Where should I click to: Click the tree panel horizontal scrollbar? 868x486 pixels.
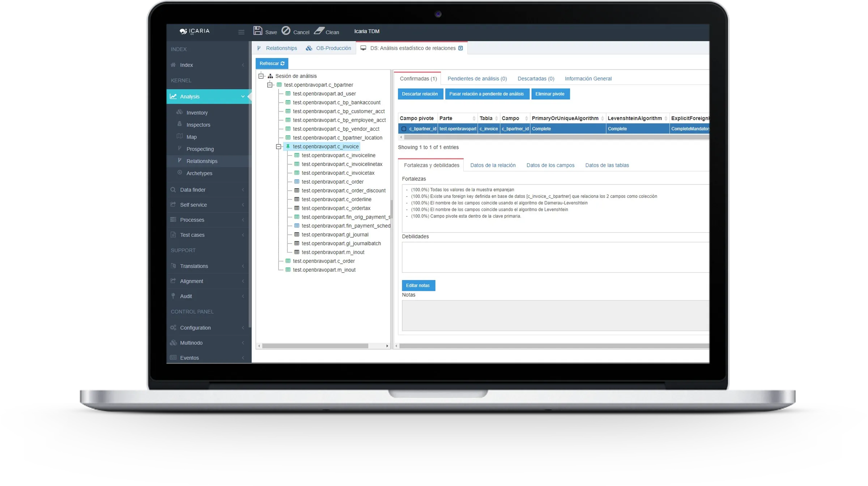coord(315,346)
